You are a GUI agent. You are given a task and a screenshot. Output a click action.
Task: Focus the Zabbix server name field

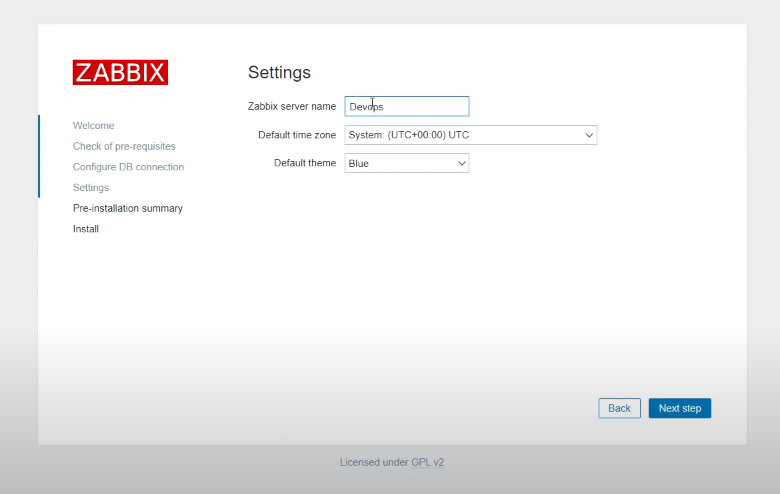[x=407, y=106]
